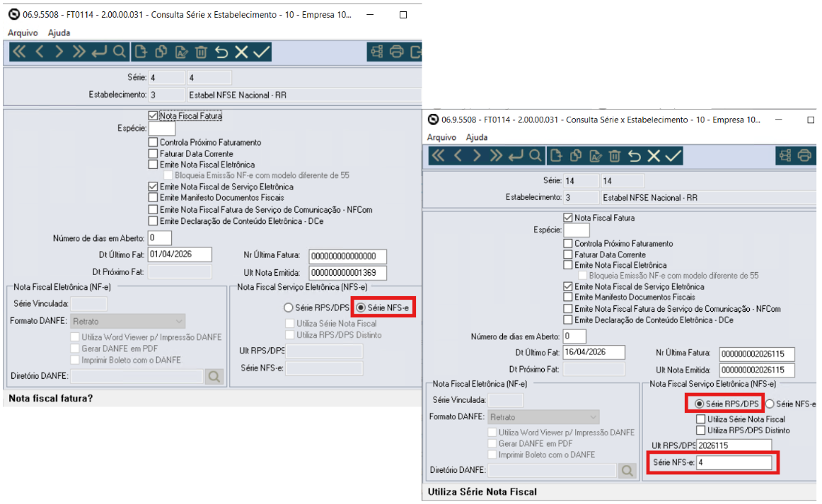Open Formato DANFE dropdown in left window
Screen dimensions: 822x504
point(128,321)
